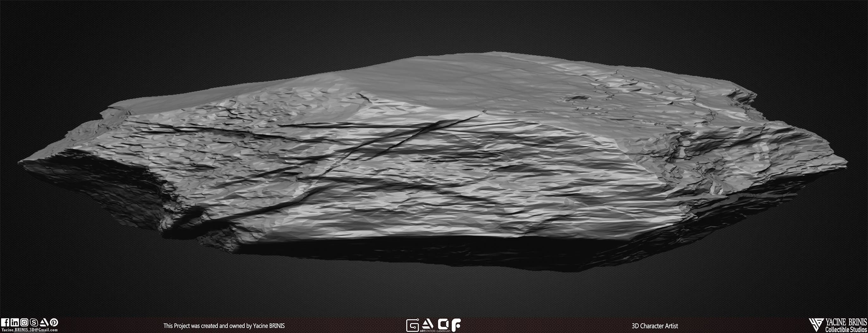Open the Pinterest icon link
868x333 pixels.
click(54, 323)
